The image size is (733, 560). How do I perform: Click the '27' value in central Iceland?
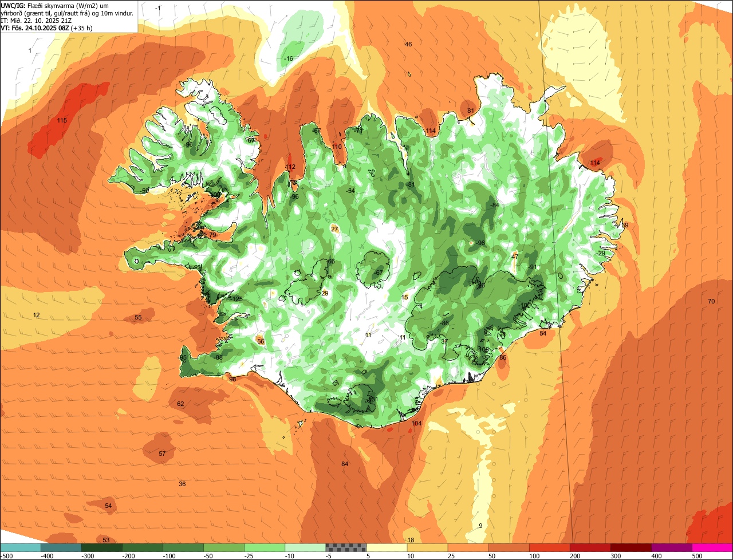(334, 229)
